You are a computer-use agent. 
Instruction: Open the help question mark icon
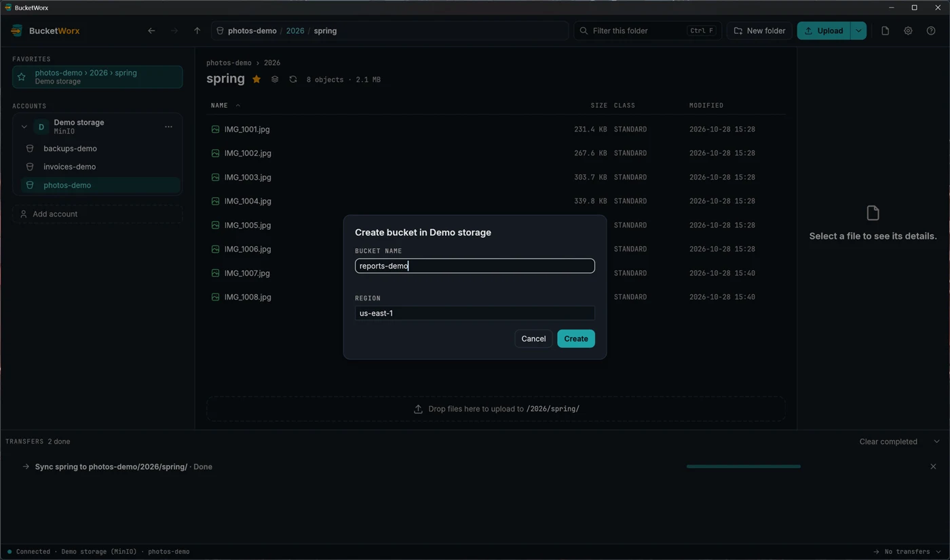(x=931, y=31)
